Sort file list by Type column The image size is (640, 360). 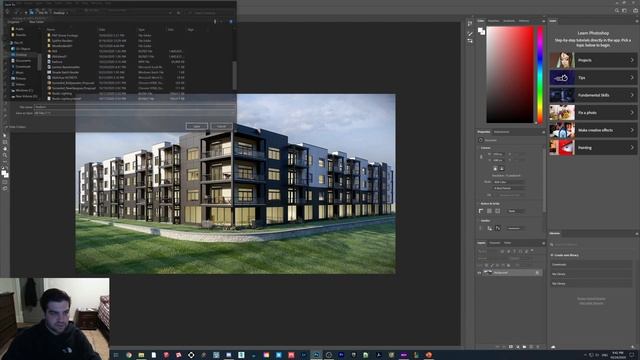coord(141,30)
